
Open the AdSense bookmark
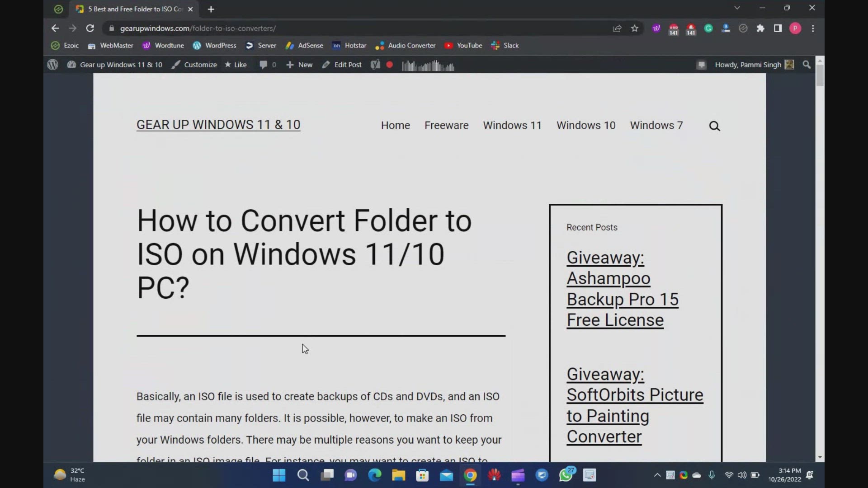pos(304,46)
